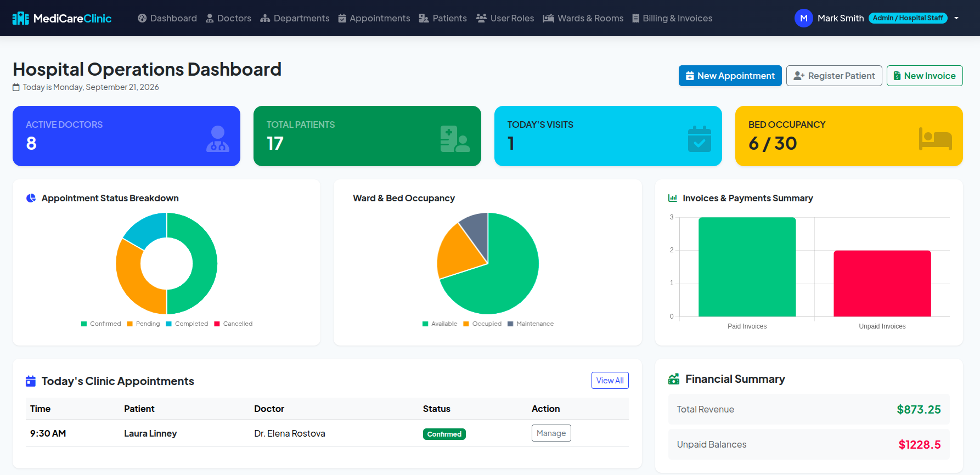Click the Unpaid Balances amount $1228.5

tap(920, 445)
